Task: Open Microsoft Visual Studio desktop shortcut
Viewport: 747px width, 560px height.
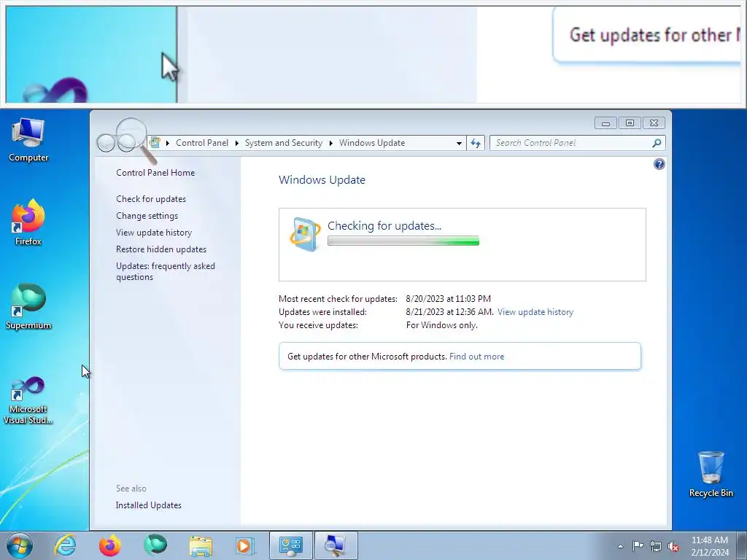Action: (x=28, y=400)
